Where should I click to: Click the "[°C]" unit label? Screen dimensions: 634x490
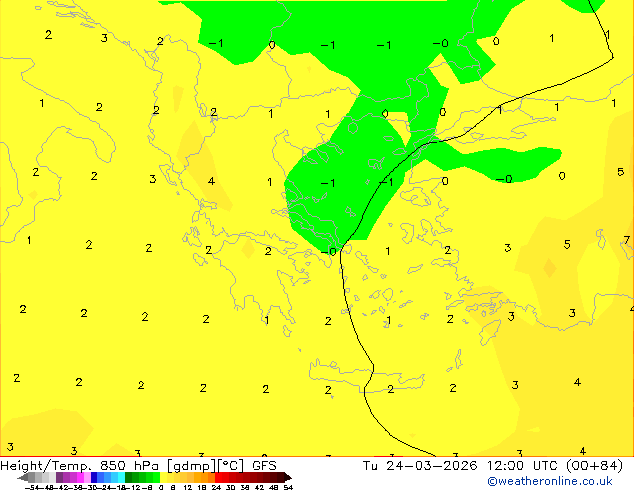point(231,466)
